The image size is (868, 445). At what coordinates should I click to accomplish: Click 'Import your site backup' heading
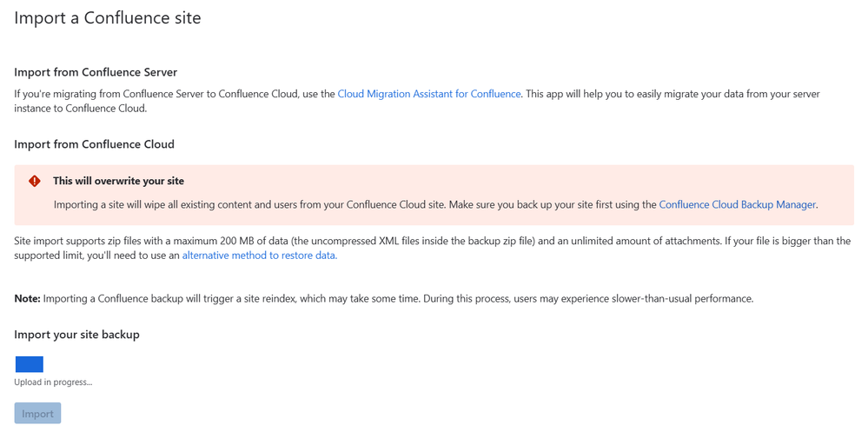click(x=77, y=335)
